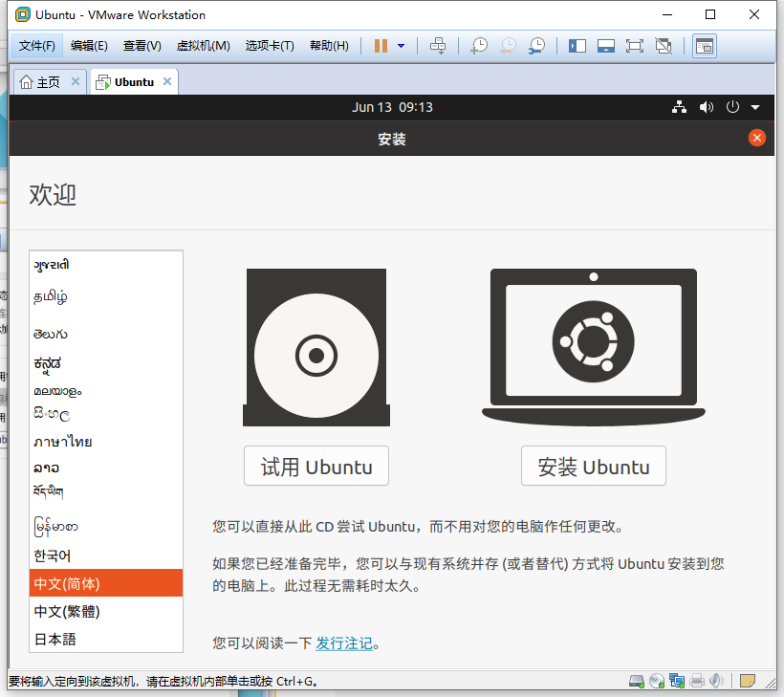Select မြန်မာစာ Burmese in the language list
Screen dimensions: 784x697
[x=106, y=527]
